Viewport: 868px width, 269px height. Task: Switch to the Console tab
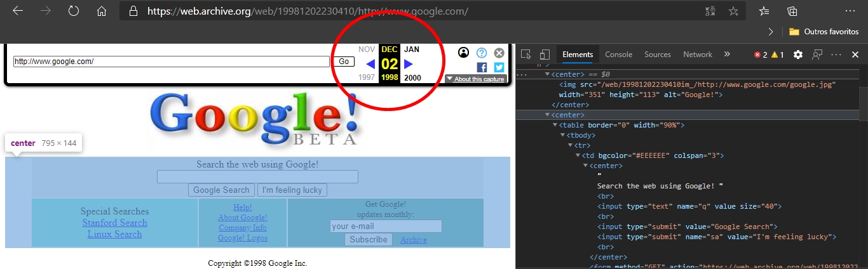pos(618,55)
